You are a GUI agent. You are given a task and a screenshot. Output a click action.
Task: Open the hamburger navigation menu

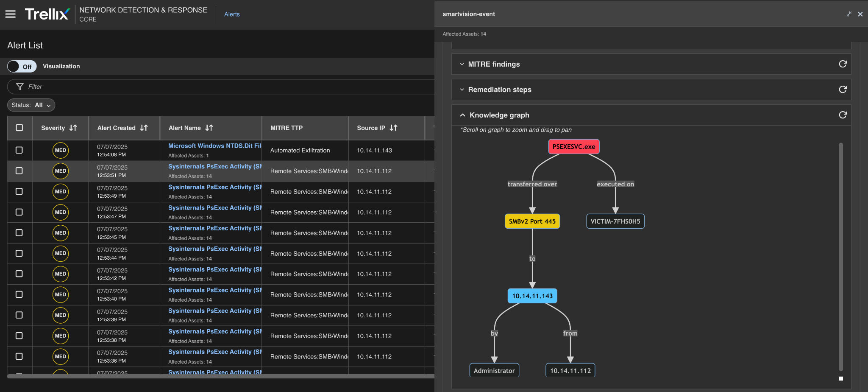[x=11, y=14]
